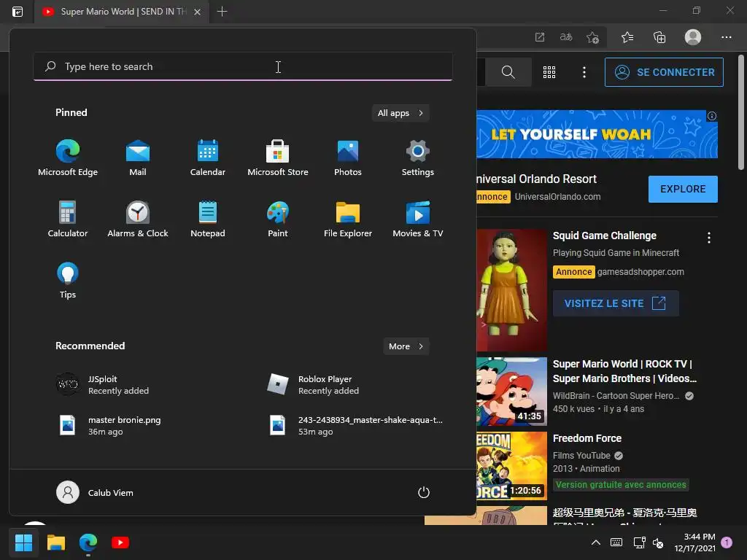The width and height of the screenshot is (747, 560).
Task: Open Calub Viem user account menu
Action: coord(95,492)
